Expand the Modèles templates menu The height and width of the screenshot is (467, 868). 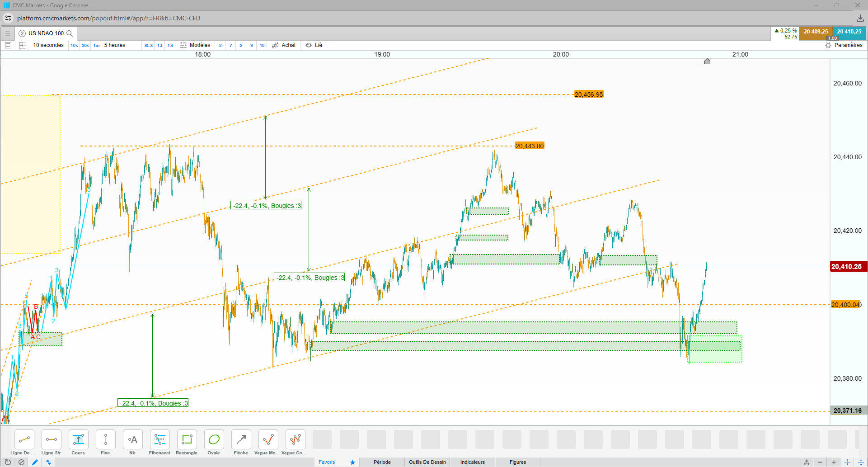click(x=195, y=45)
